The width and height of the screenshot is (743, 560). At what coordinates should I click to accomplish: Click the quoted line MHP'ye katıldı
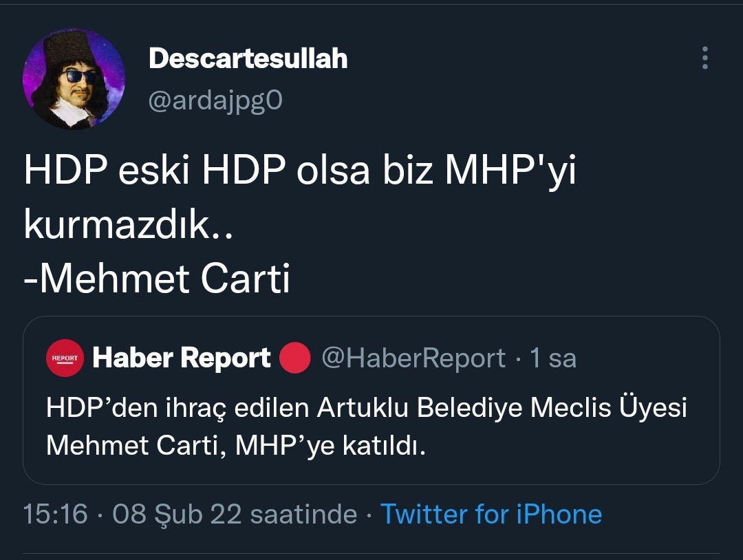330,445
